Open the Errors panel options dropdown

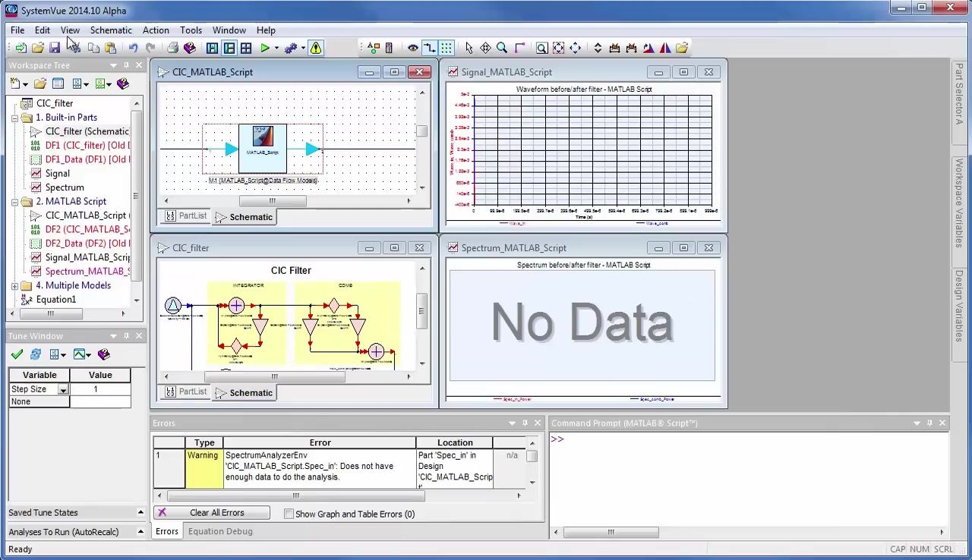(x=512, y=423)
